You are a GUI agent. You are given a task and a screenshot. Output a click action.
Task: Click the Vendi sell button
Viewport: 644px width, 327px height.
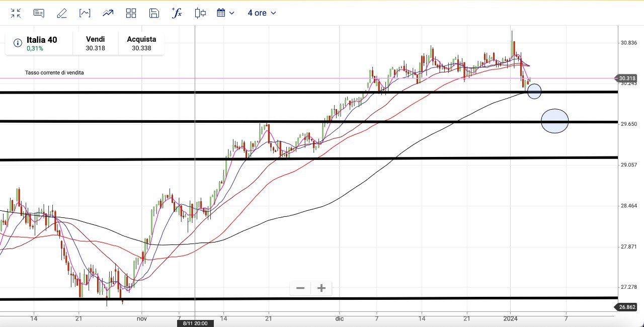point(95,44)
